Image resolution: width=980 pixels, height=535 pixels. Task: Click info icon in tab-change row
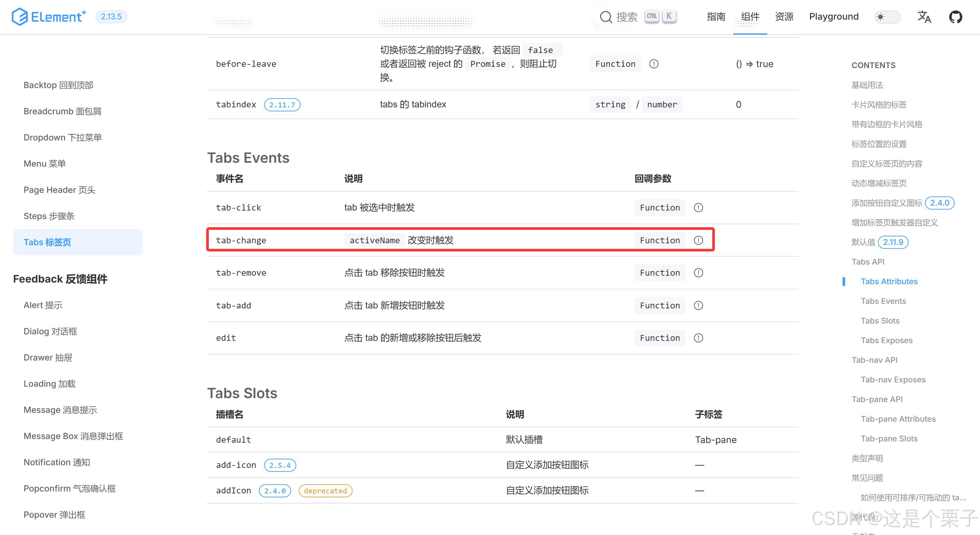[x=698, y=240]
